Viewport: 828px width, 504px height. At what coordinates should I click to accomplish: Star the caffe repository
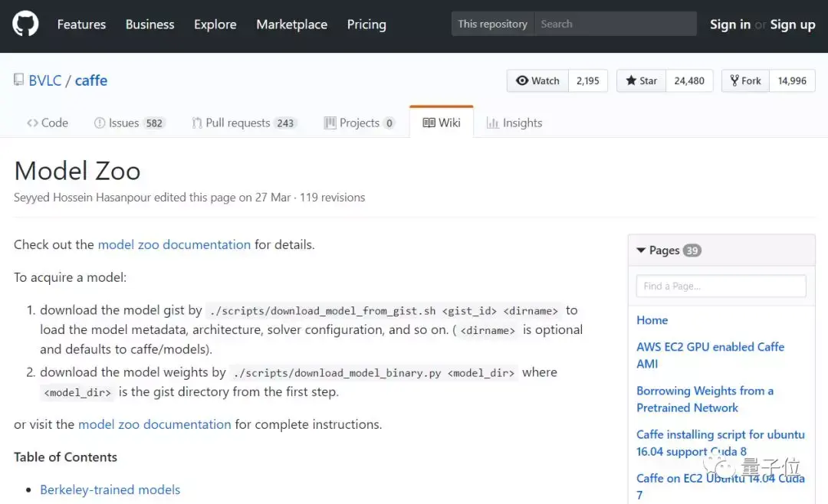642,81
